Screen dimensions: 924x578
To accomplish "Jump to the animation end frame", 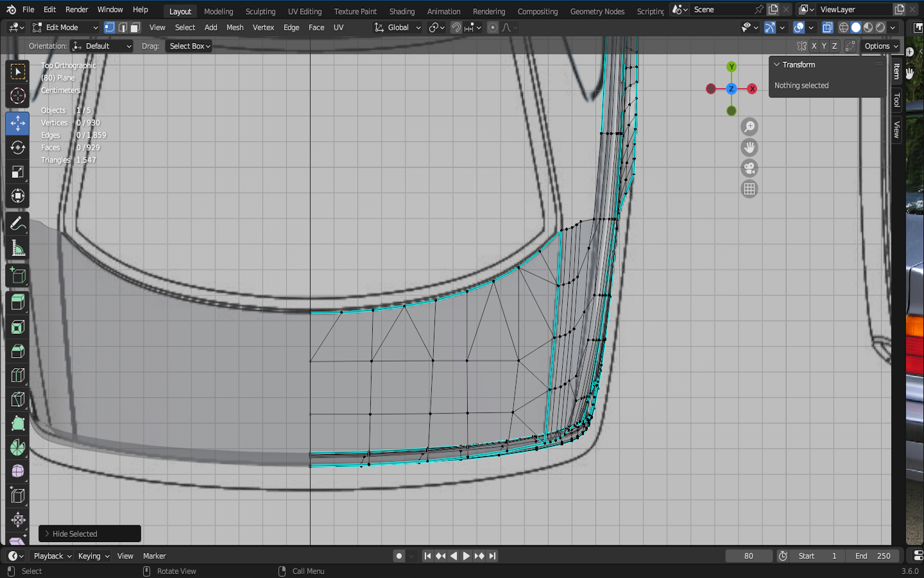I will pyautogui.click(x=492, y=556).
